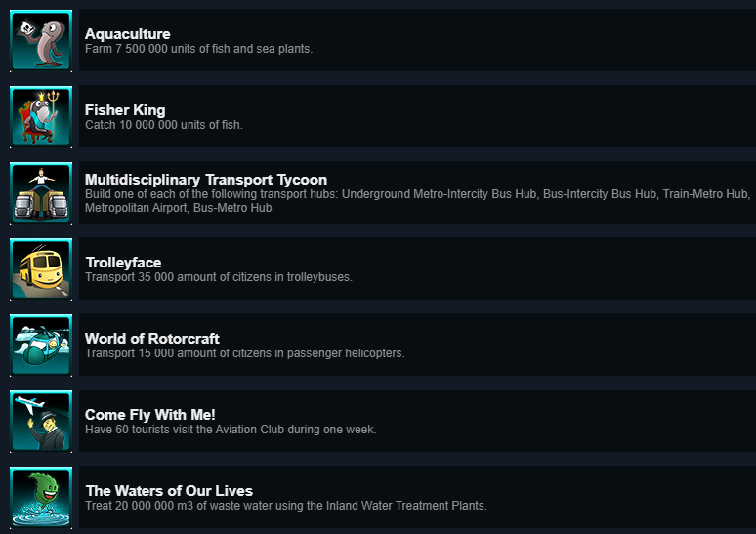Screen dimensions: 756x534
Task: Click the Fisher King throne icon
Action: click(x=41, y=116)
